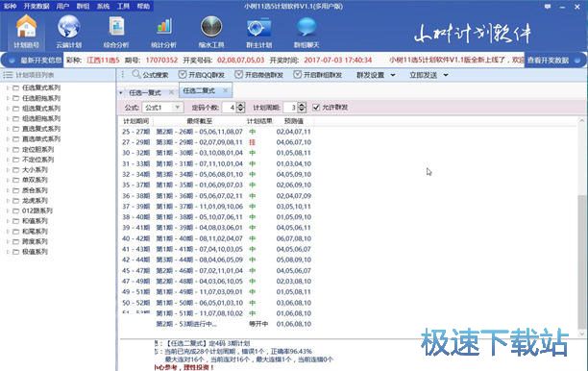This screenshot has width=588, height=371.
Task: Uncheck the 允许群发 checkbox
Action: pos(316,108)
